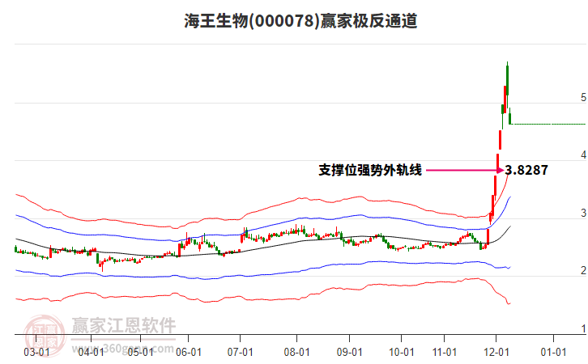Click the 04-01 date axis label
The width and height of the screenshot is (588, 364).
pyautogui.click(x=92, y=352)
